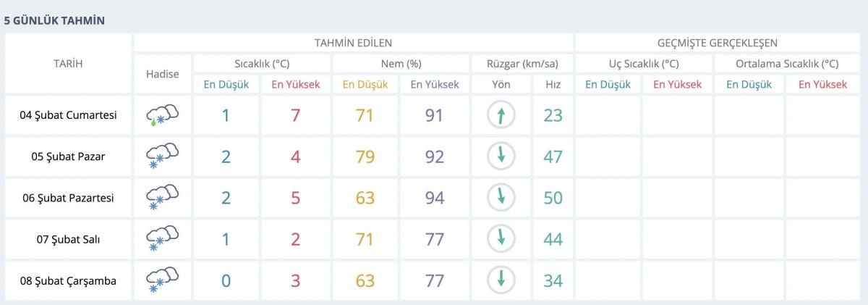Click the Hadise column header
868x305 pixels.
coord(162,74)
